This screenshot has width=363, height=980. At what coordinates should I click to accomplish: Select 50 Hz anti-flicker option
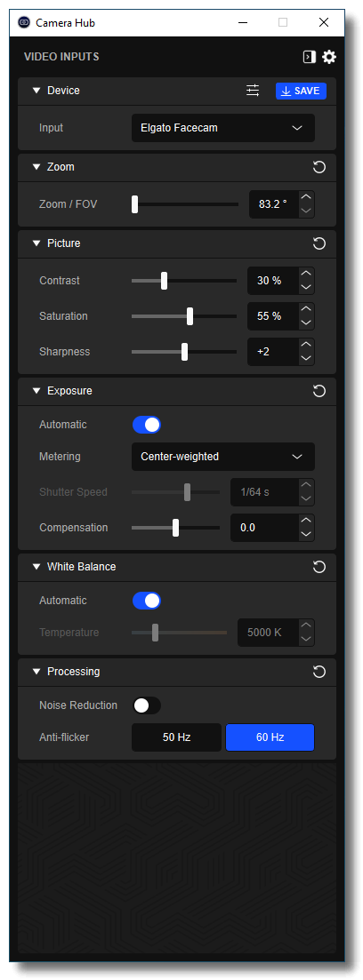coord(176,737)
